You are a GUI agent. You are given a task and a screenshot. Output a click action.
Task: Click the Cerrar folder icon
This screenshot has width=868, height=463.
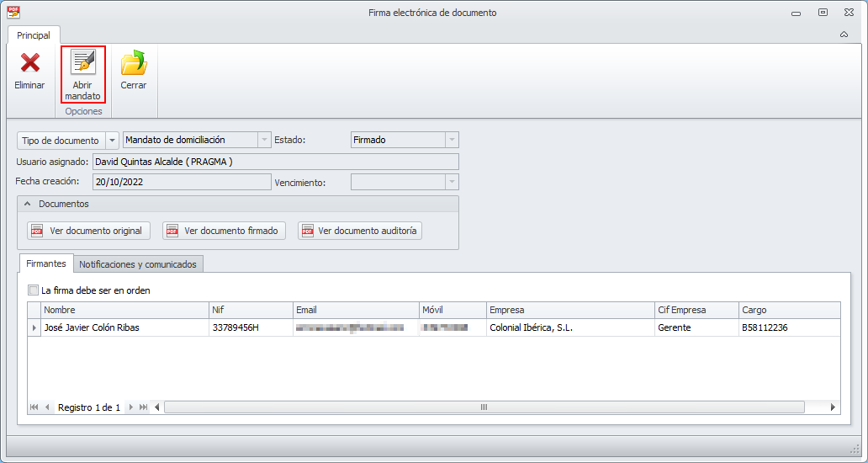(x=134, y=62)
